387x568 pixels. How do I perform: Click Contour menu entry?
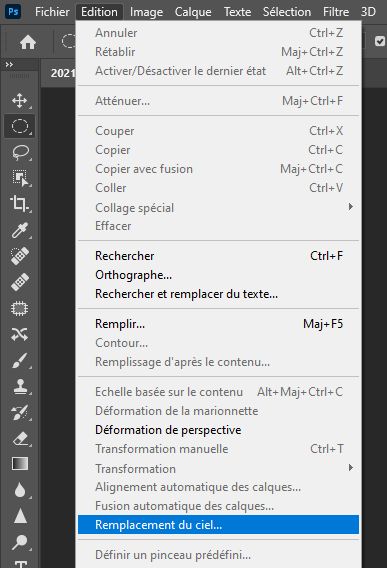pyautogui.click(x=219, y=343)
